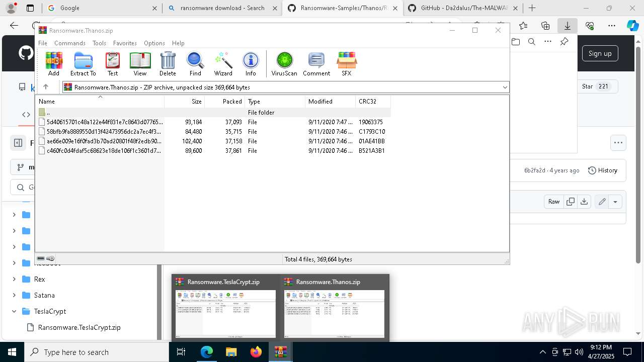This screenshot has height=362, width=644.
Task: Click the GitHub edit pencil icon
Action: pyautogui.click(x=602, y=202)
